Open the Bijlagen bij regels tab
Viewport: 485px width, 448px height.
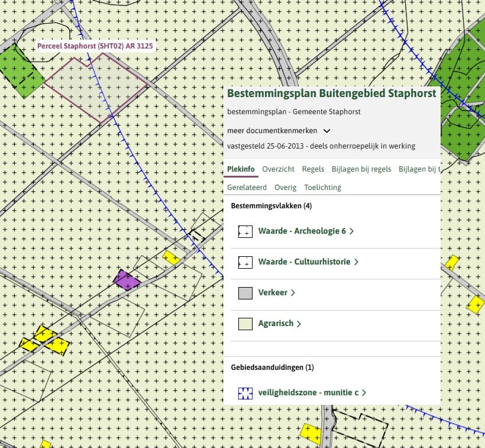[x=361, y=169]
